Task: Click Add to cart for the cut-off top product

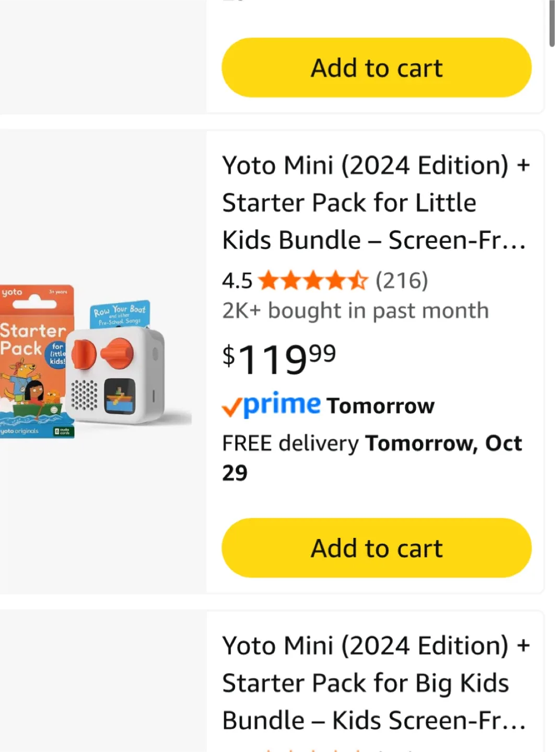Action: point(376,68)
